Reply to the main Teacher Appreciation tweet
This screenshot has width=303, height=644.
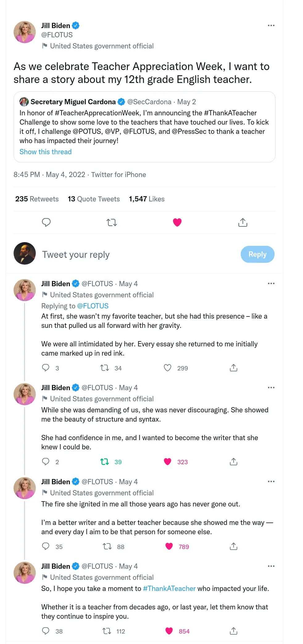[x=46, y=222]
